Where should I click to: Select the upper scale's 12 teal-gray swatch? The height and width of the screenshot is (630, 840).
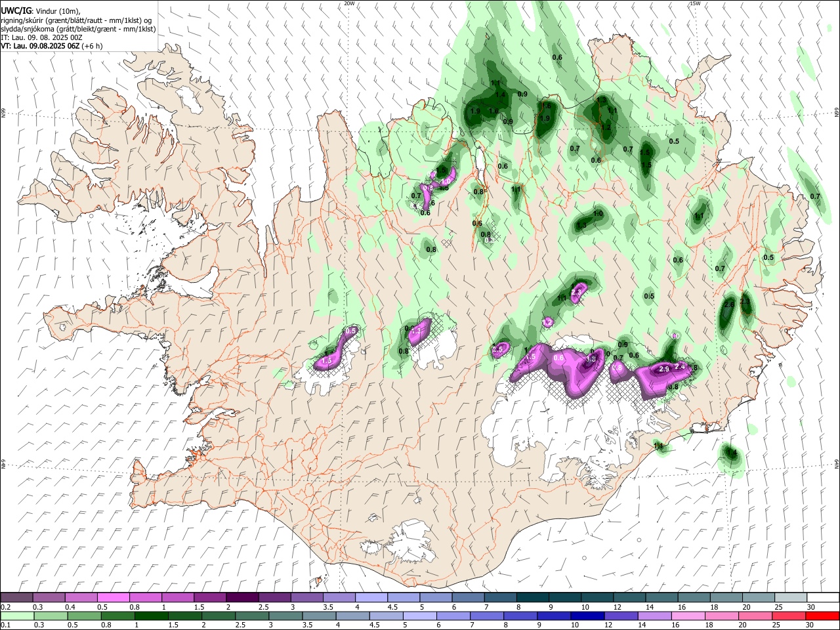[x=628, y=598]
